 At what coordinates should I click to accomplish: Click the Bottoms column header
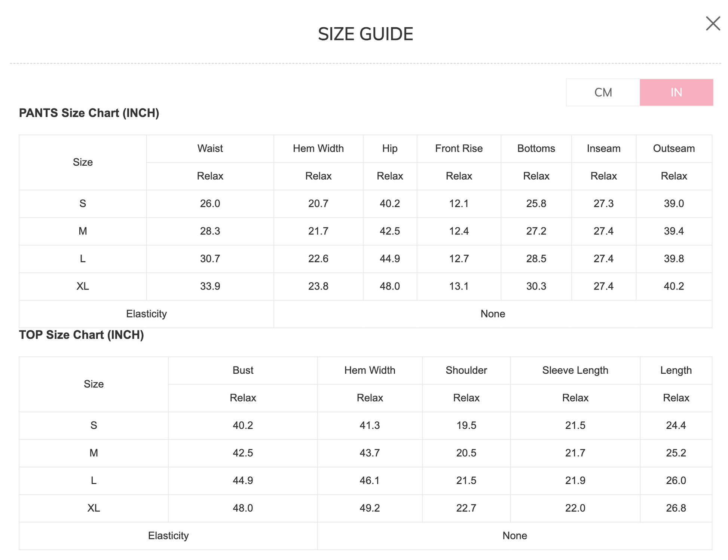(x=536, y=149)
